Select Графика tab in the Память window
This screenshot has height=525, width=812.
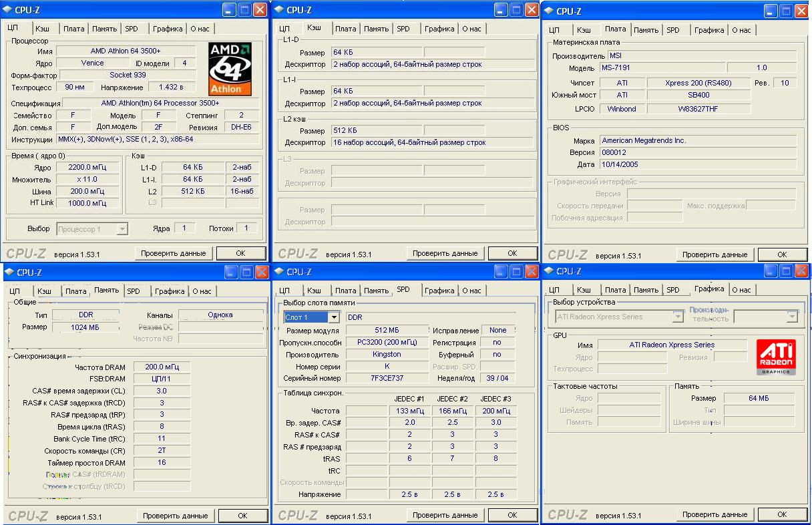[x=170, y=291]
